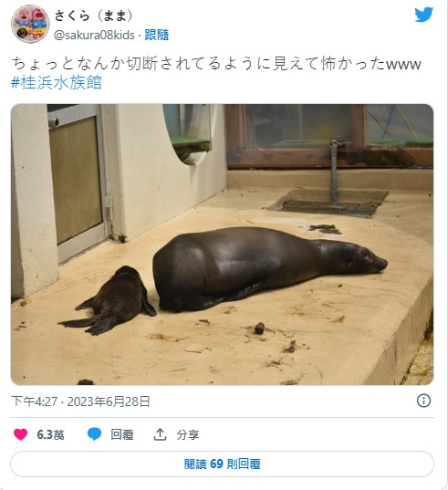Click the 回覆 reply label
The height and width of the screenshot is (490, 448).
122,434
